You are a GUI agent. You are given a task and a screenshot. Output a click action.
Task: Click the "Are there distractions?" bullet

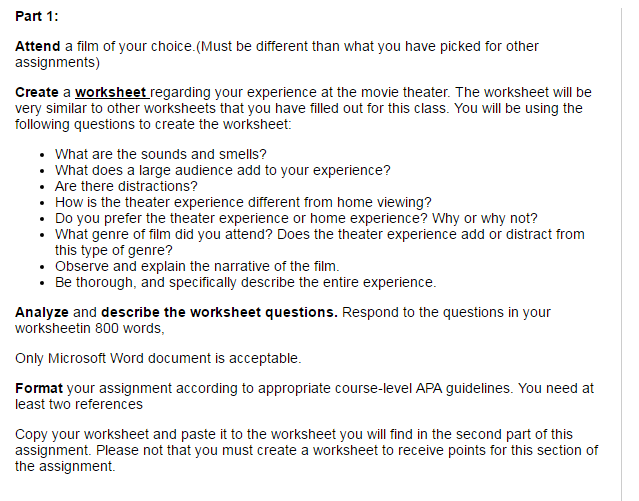point(126,186)
